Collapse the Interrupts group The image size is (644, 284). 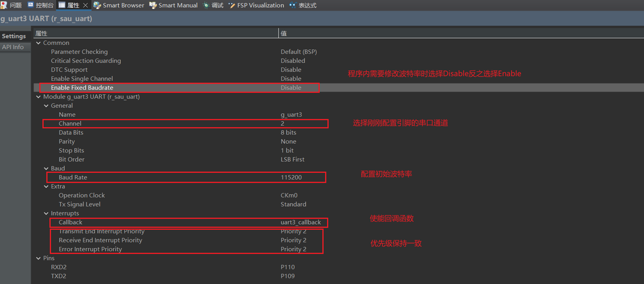(46, 213)
